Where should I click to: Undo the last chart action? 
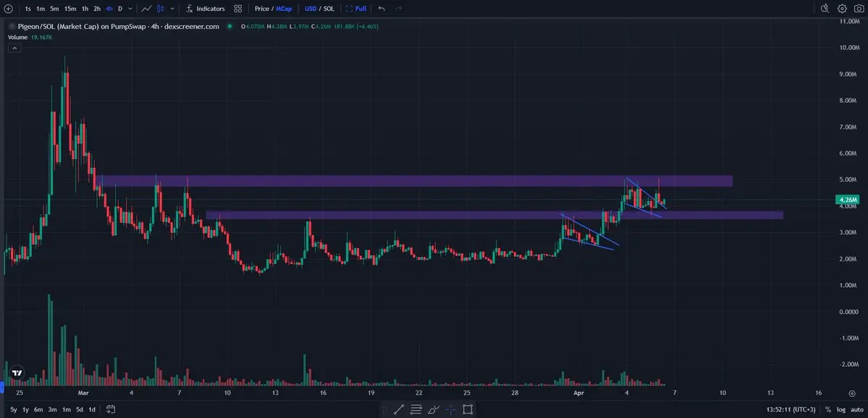[x=382, y=9]
